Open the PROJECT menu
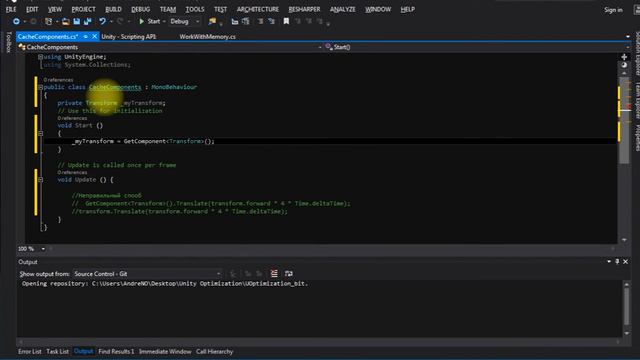The height and width of the screenshot is (360, 640). [x=83, y=9]
